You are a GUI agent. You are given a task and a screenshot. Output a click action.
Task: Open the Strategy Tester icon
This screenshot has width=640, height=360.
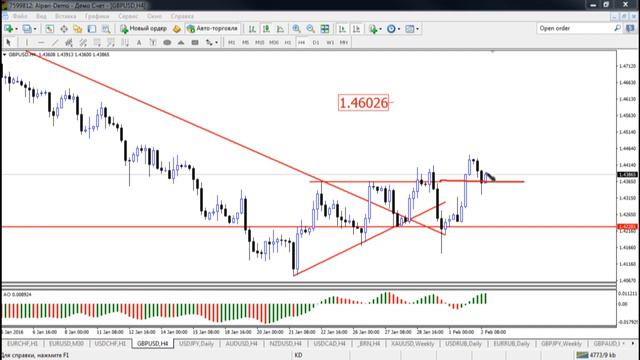pyautogui.click(x=106, y=29)
